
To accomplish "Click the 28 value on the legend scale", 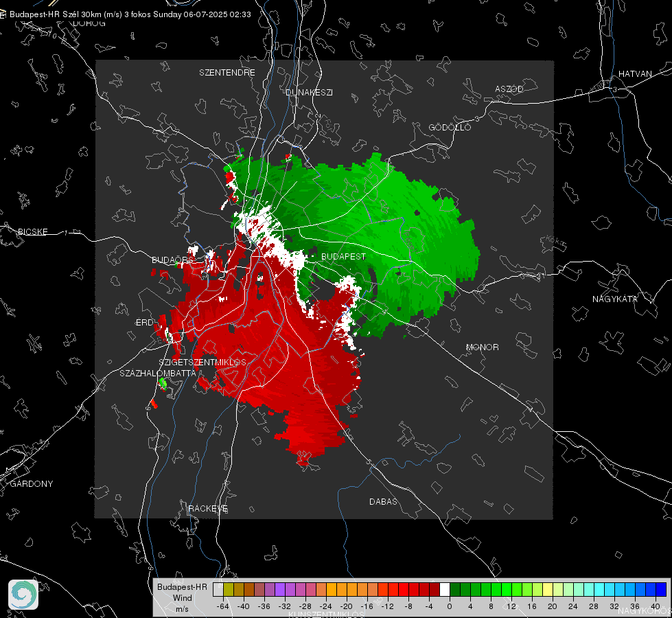I will click(594, 606).
